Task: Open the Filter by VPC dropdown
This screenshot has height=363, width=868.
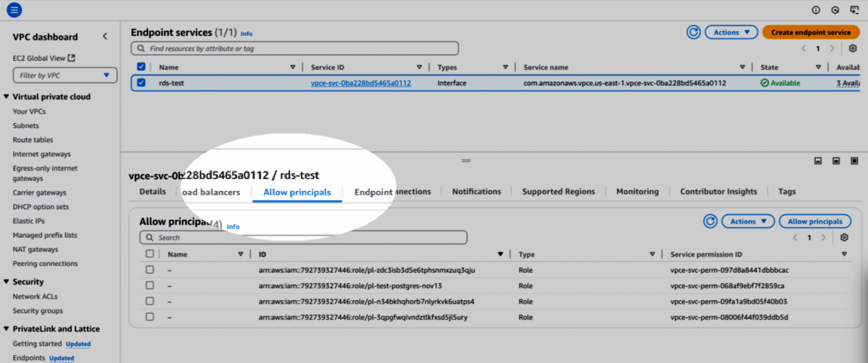Action: coord(65,76)
